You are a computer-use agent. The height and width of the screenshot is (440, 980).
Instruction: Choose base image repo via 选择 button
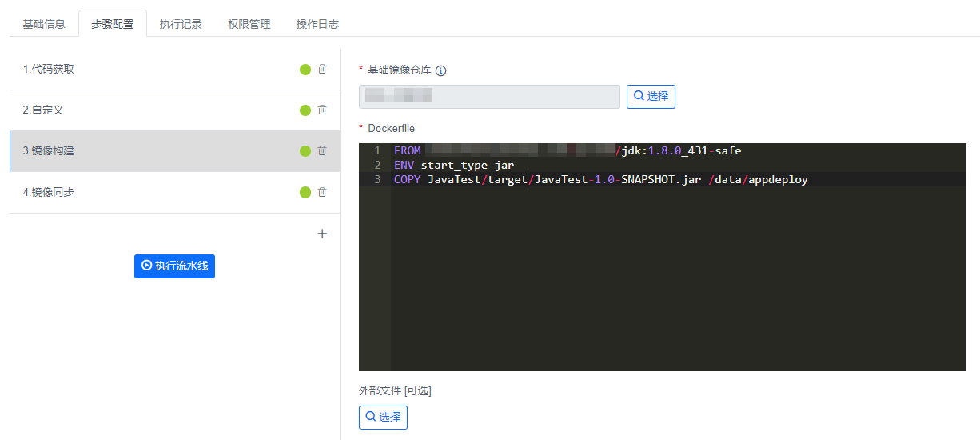[x=651, y=96]
